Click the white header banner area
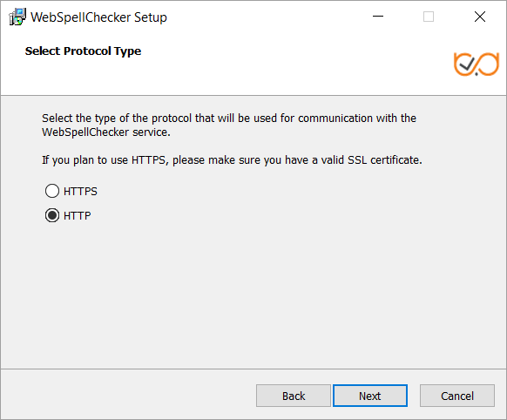The height and width of the screenshot is (420, 507). point(253,64)
